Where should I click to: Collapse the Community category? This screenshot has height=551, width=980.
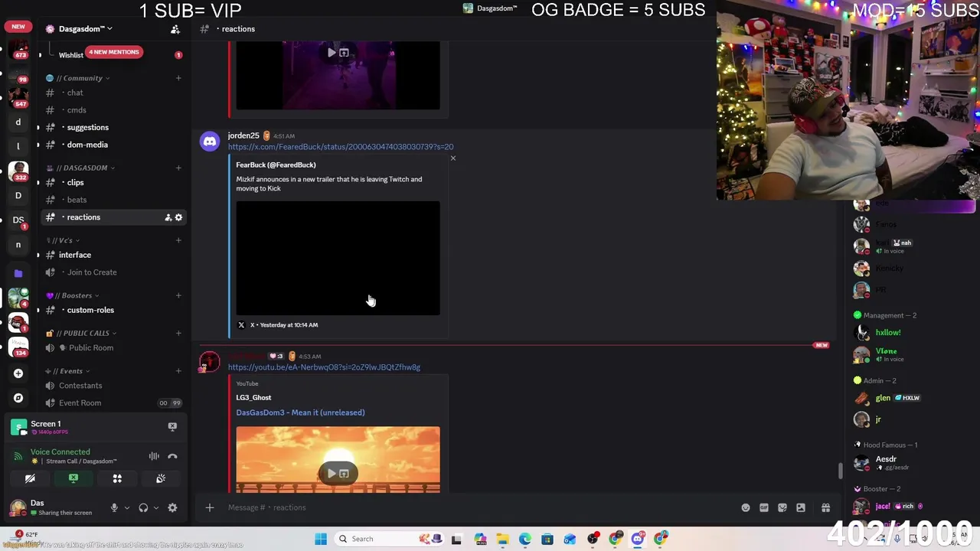click(83, 78)
